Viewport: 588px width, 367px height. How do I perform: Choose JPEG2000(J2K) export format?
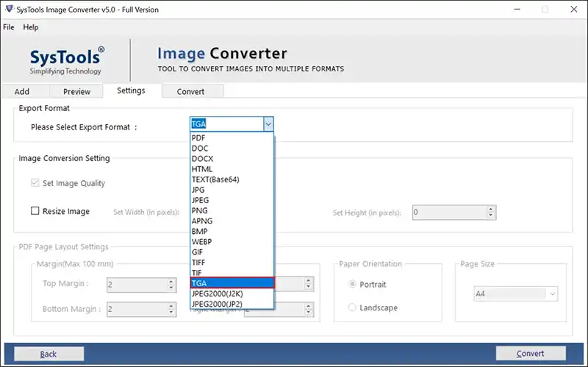click(x=232, y=293)
